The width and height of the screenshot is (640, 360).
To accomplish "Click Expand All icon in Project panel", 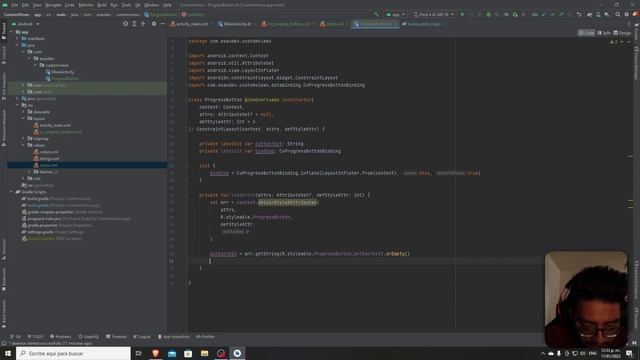I will coord(134,24).
